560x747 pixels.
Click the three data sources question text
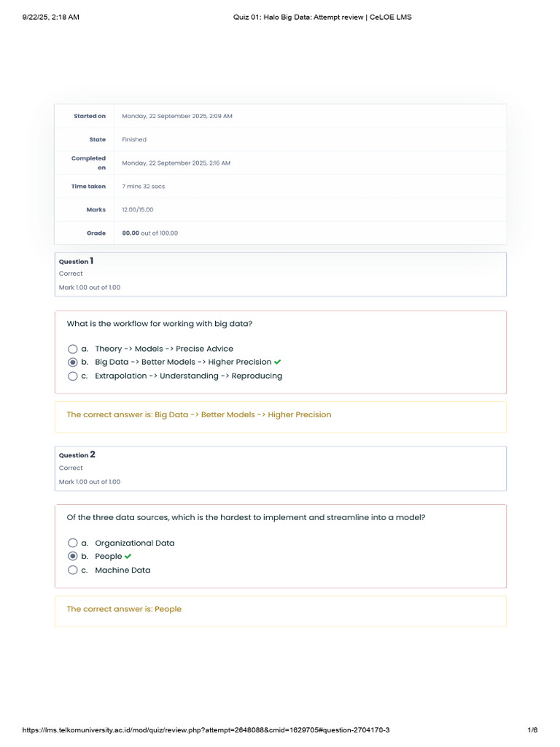pyautogui.click(x=246, y=517)
